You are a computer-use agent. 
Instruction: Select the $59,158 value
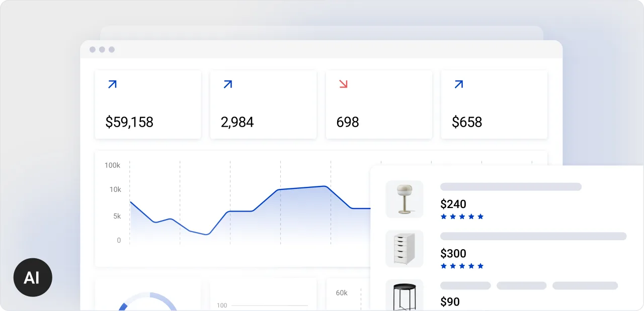tap(129, 122)
